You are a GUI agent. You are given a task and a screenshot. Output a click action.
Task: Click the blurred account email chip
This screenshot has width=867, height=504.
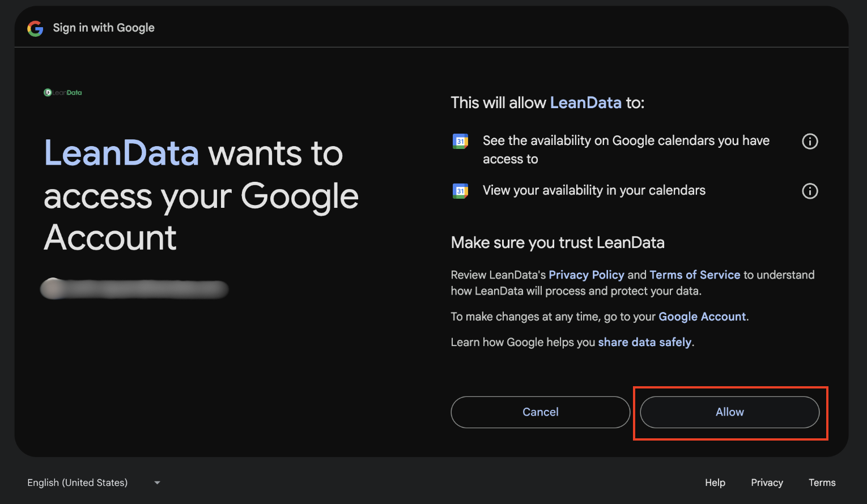(134, 289)
